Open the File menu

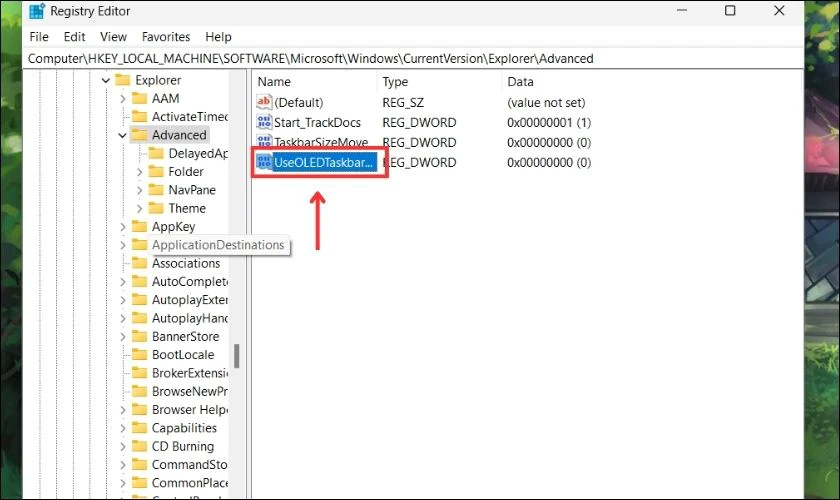(x=39, y=36)
